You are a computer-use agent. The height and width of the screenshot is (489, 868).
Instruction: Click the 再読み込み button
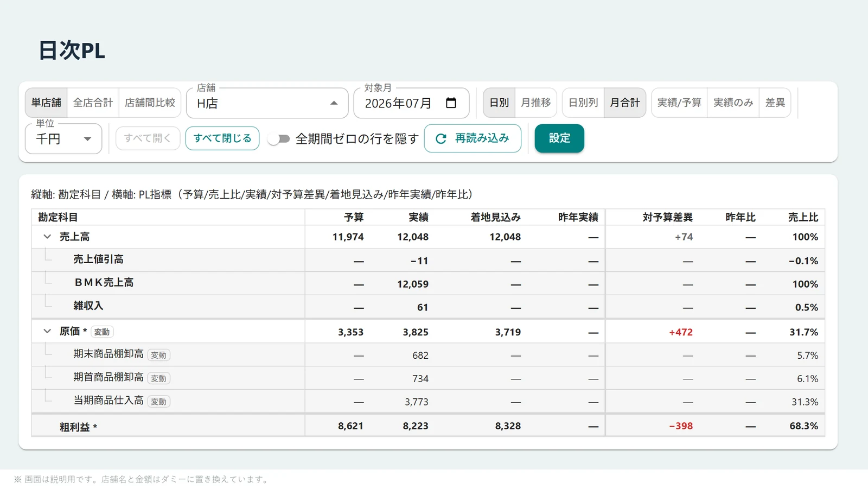pos(473,138)
